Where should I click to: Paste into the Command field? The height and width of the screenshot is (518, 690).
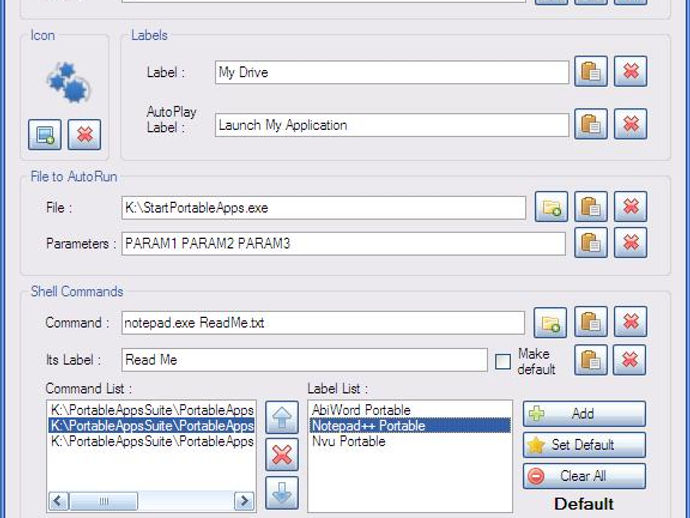(591, 322)
